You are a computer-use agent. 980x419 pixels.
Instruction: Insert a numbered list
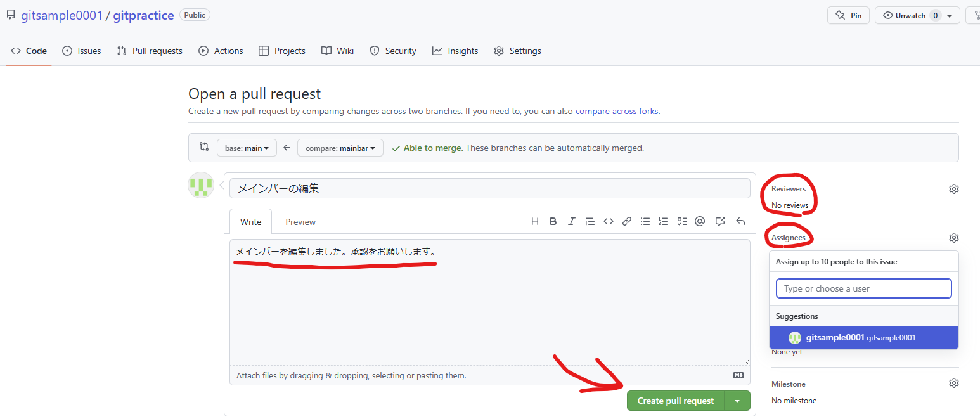(663, 221)
